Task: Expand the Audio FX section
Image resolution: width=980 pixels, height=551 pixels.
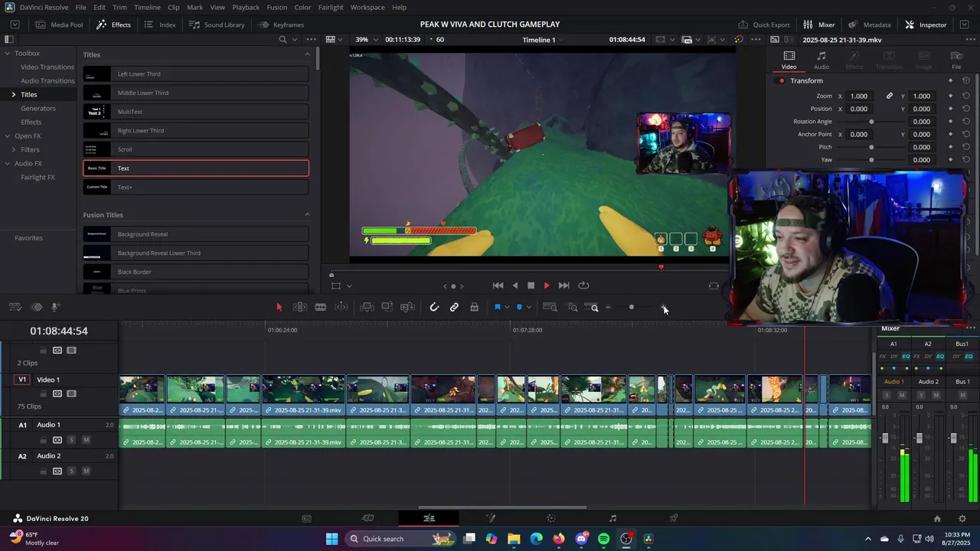Action: coord(6,164)
